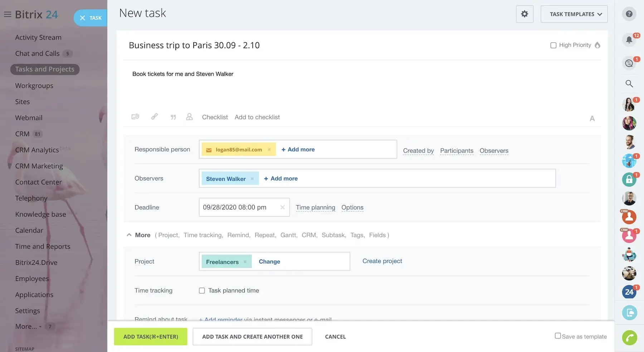Open the Task Templates dropdown
Viewport: 644px width, 352px height.
click(574, 14)
